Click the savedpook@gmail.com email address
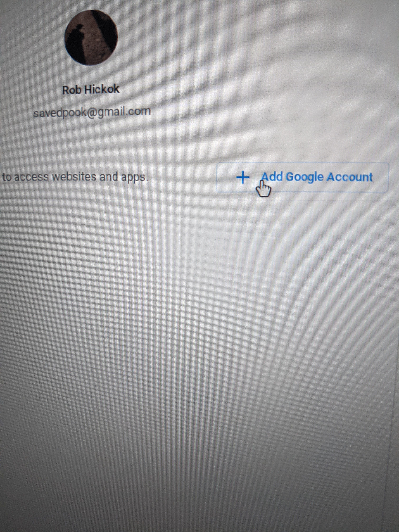The image size is (399, 532). click(92, 112)
